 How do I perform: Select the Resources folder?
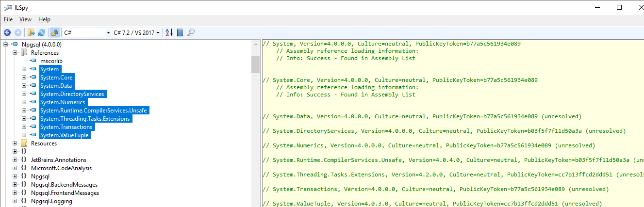pos(44,143)
